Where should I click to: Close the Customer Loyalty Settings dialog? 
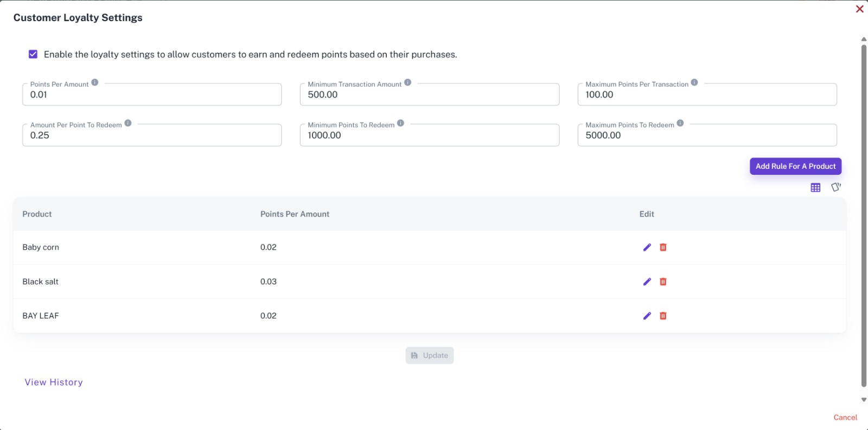coord(860,9)
